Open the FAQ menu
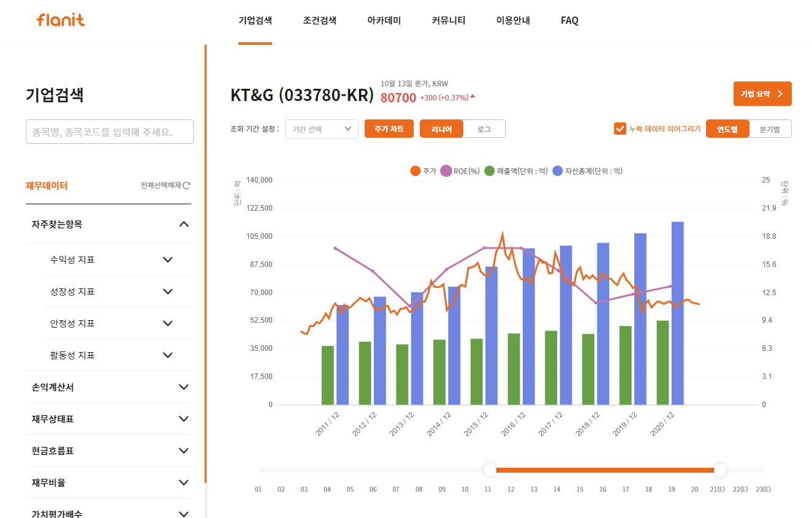This screenshot has height=518, width=812. coord(569,20)
